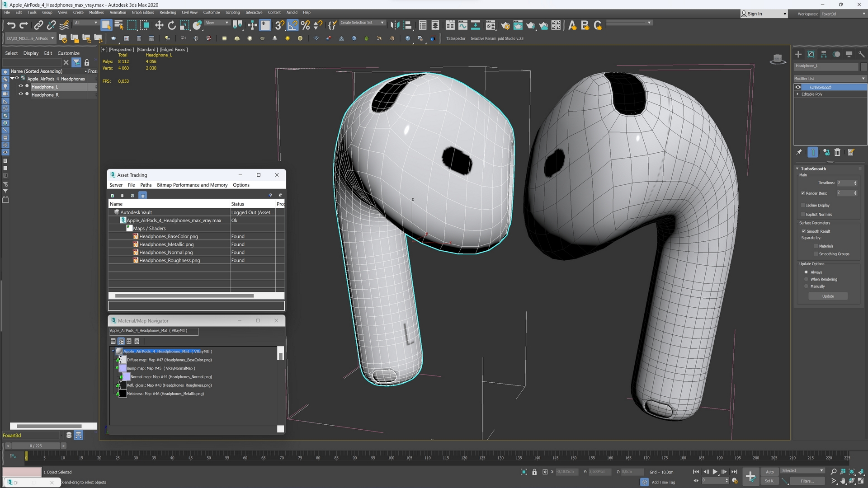This screenshot has height=488, width=868.
Task: Enable Smoothing Groups checkbox
Action: [x=816, y=254]
